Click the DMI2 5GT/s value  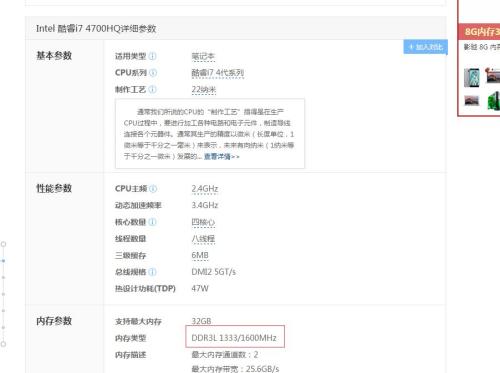click(x=213, y=272)
